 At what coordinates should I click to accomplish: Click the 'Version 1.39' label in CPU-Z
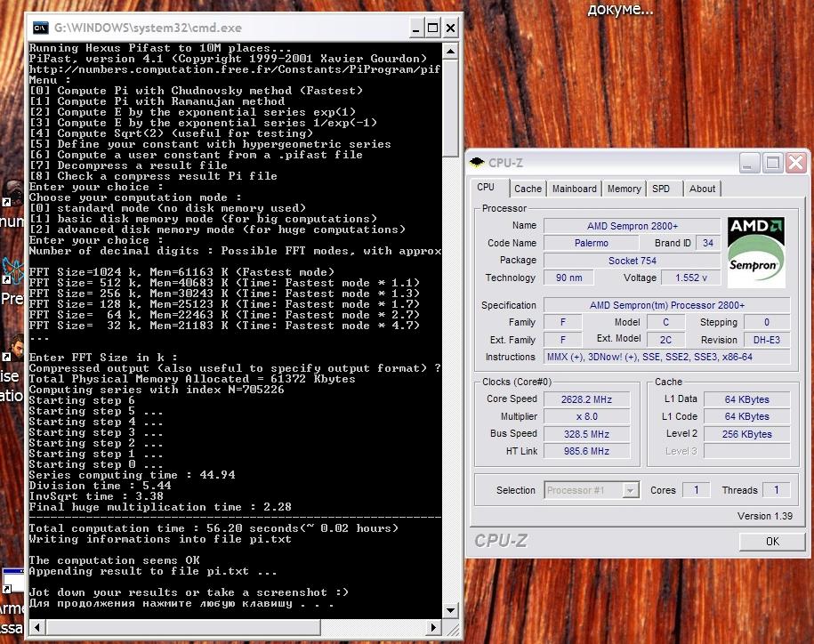click(x=765, y=516)
